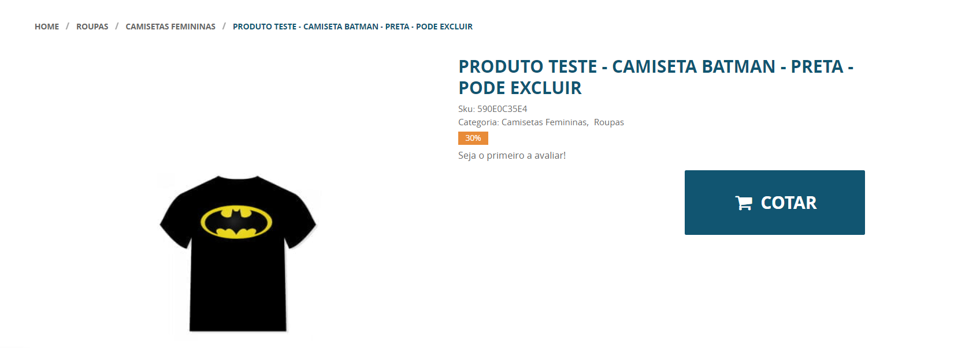Viewport: 980px width, 348px height.
Task: Click the slash separator after ROUPAS breadcrumb
Action: tap(117, 27)
